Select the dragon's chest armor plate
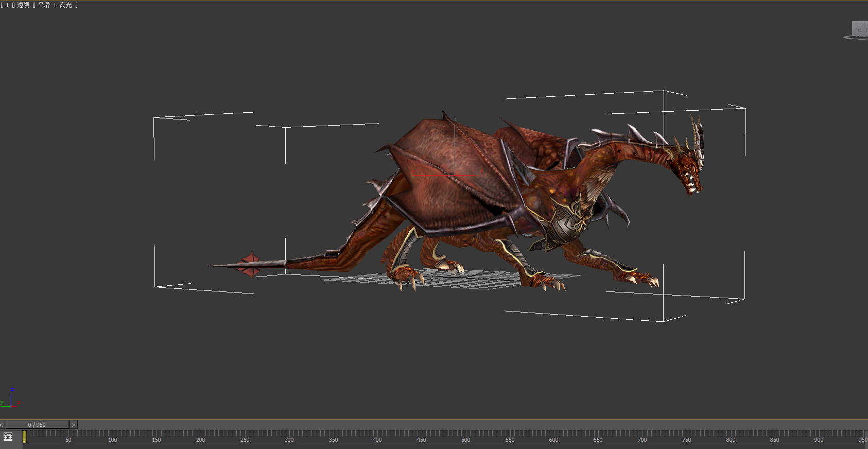 (566, 224)
